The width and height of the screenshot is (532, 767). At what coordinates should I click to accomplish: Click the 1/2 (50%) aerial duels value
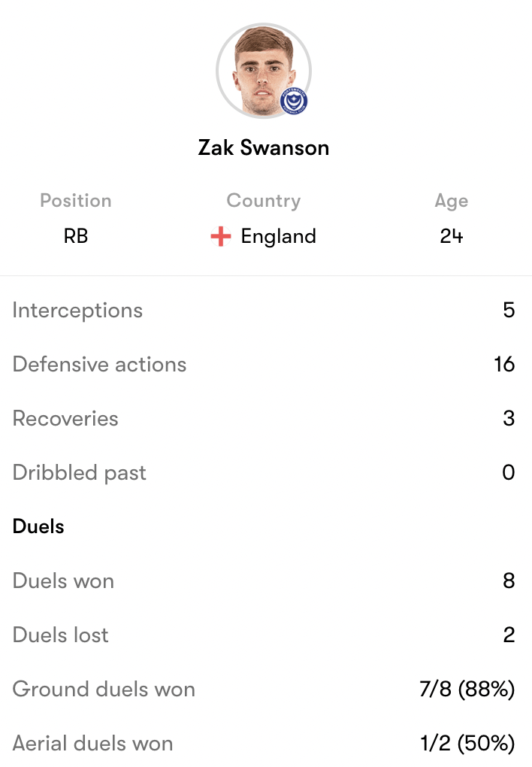click(x=467, y=743)
